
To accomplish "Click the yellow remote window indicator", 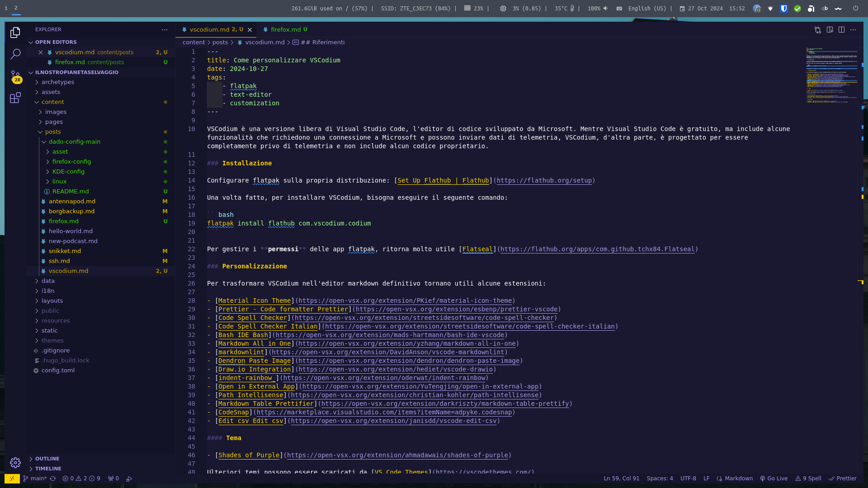I will [x=12, y=479].
